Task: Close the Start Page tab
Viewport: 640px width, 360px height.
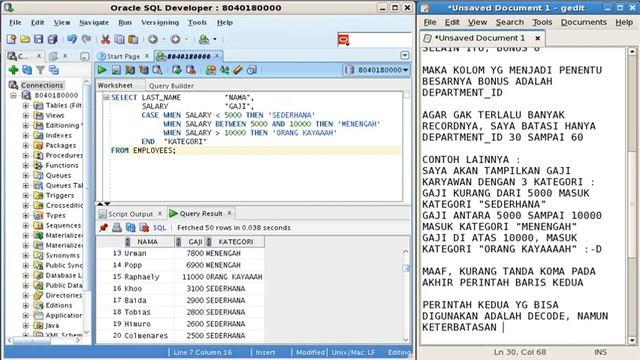Action: 147,56
